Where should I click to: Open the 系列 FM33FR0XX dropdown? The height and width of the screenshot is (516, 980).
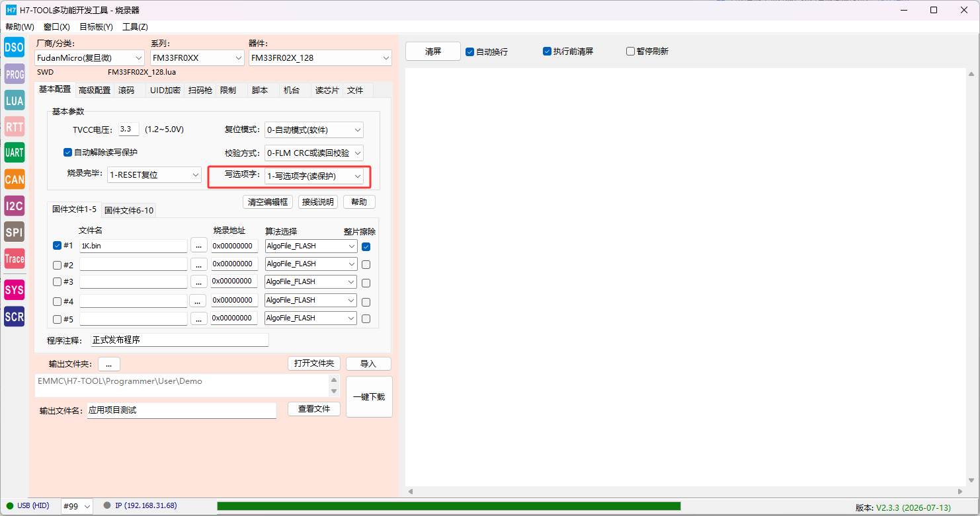tap(198, 58)
